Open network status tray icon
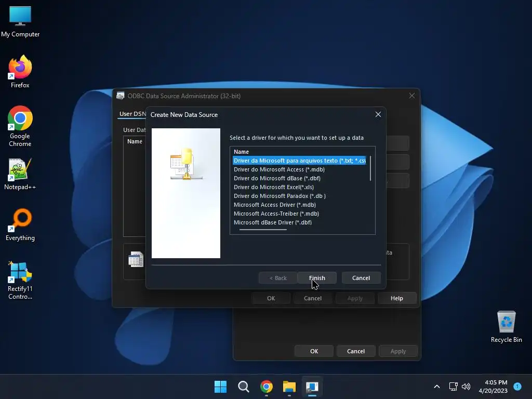 453,387
